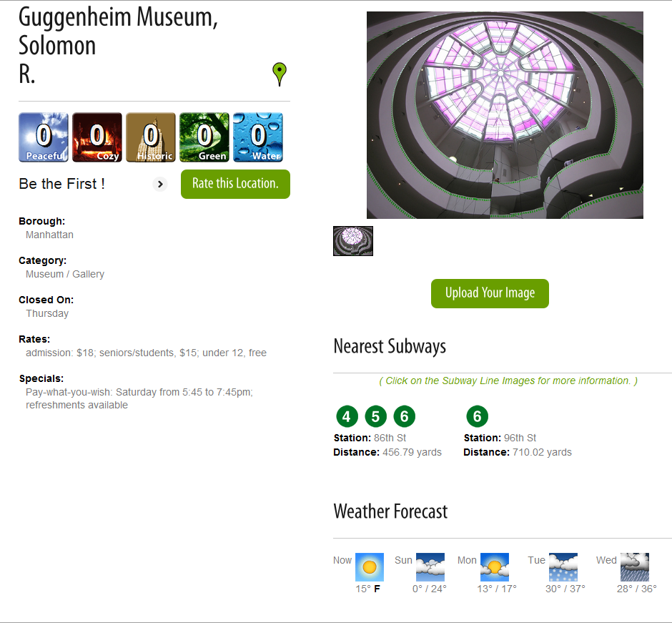Open 6 train line at 86th St

pyautogui.click(x=404, y=416)
